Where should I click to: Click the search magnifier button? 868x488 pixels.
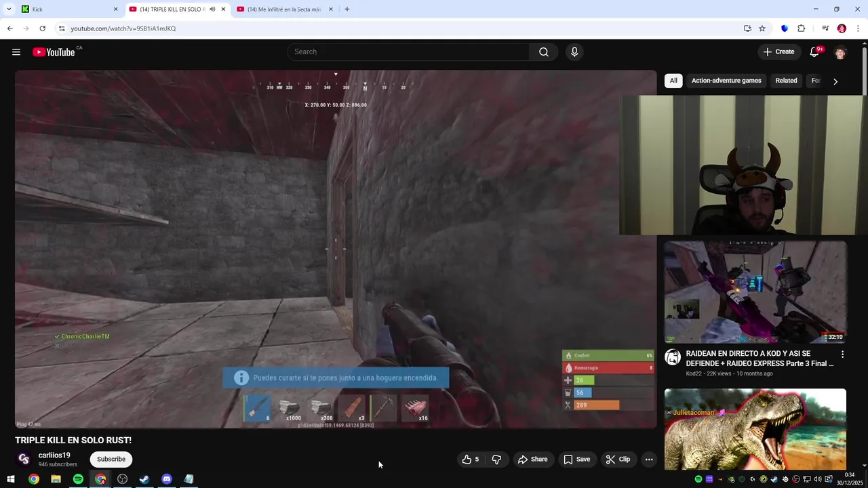(544, 52)
